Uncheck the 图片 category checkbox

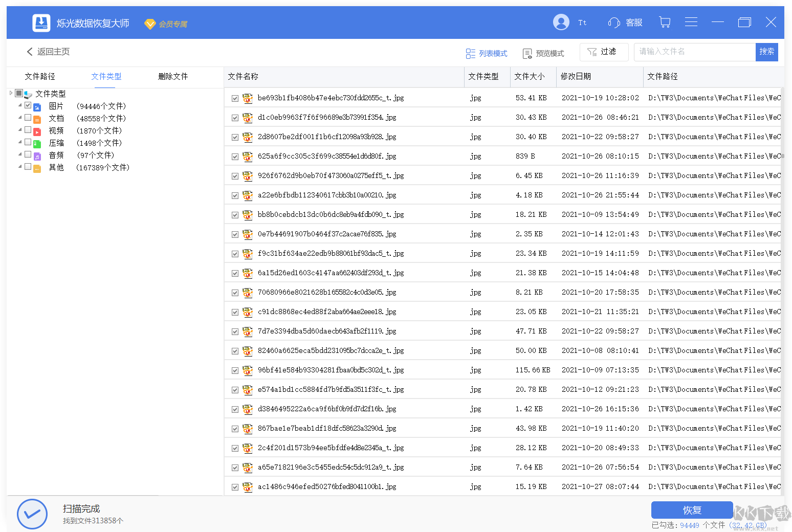click(x=28, y=105)
